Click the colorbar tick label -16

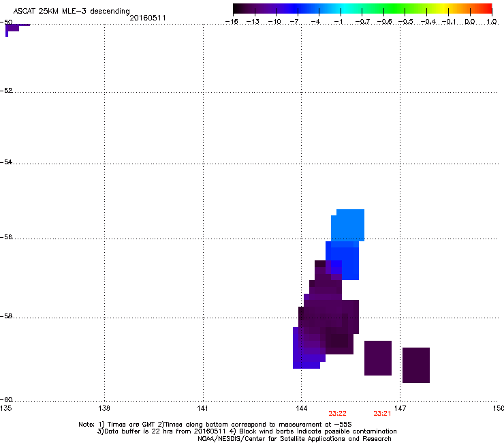(232, 22)
